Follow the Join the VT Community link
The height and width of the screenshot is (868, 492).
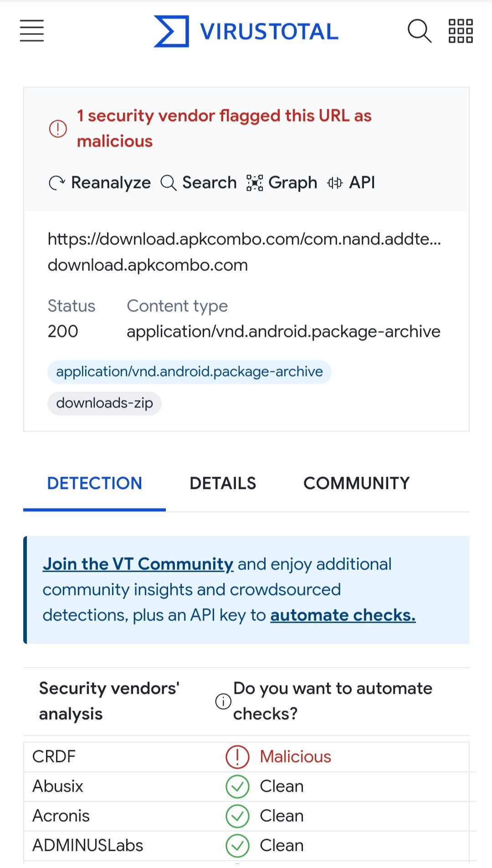138,564
